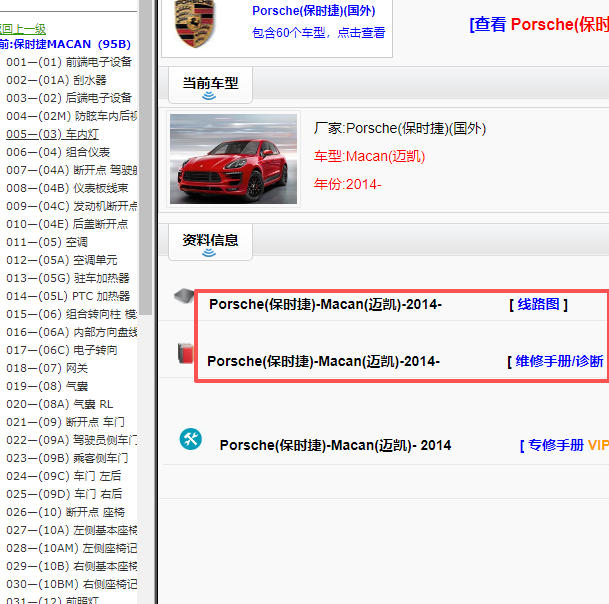Click 厂家:Porsche(保时捷)(国外) text
Screen dimensions: 609x604
tap(400, 128)
